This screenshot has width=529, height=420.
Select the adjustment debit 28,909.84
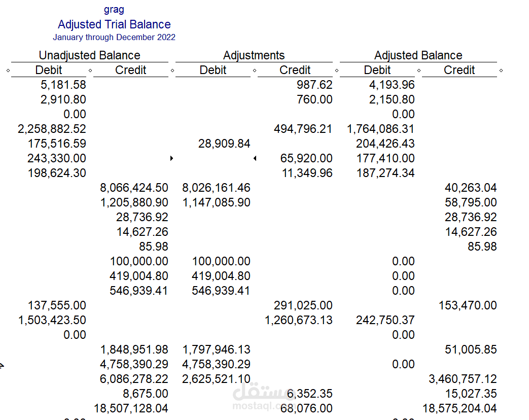point(224,144)
